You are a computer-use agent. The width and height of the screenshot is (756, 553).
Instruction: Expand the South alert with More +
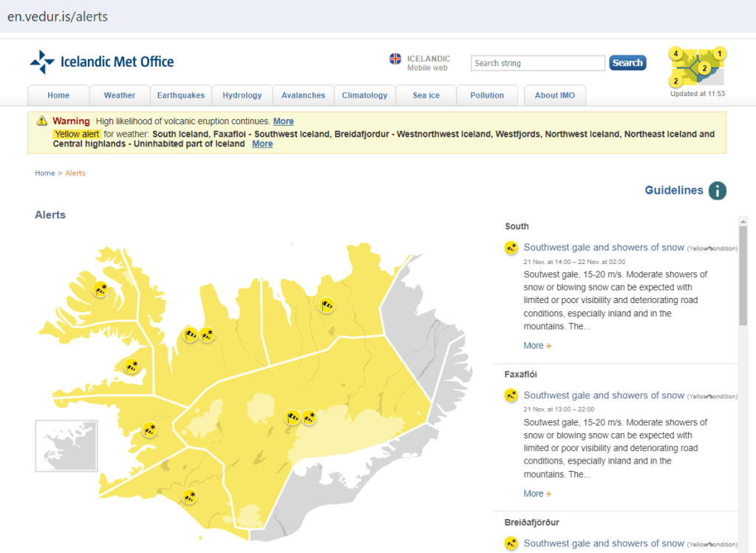pyautogui.click(x=537, y=346)
